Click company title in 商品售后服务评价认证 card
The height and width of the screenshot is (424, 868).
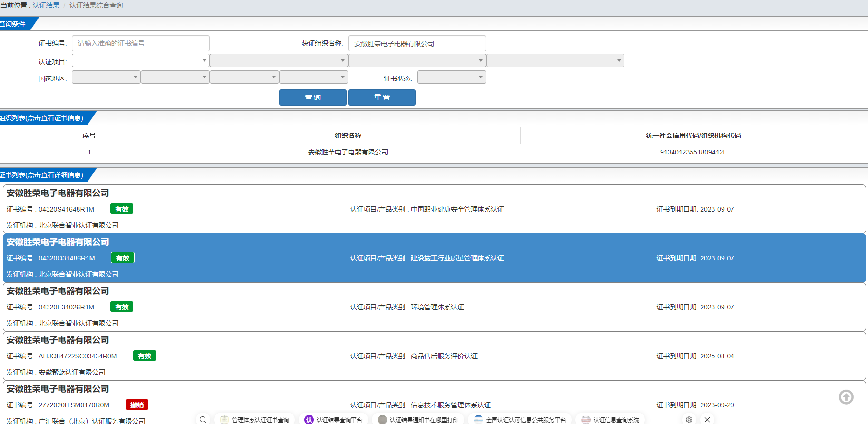(x=58, y=340)
